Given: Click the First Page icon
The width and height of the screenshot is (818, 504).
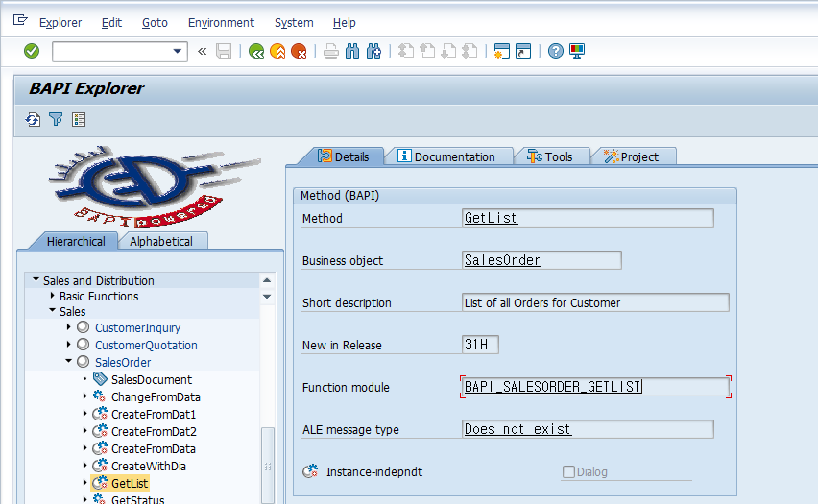Looking at the screenshot, I should (x=406, y=51).
